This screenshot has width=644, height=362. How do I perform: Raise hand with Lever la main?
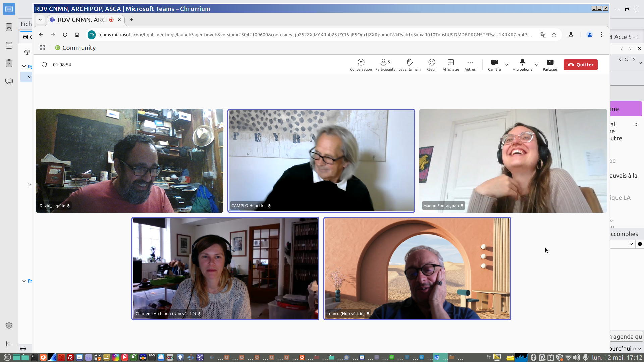tap(409, 65)
